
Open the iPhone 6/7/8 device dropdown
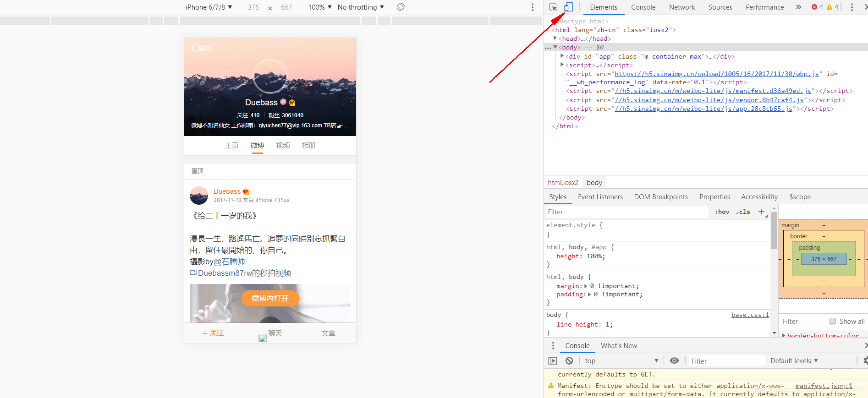click(209, 7)
